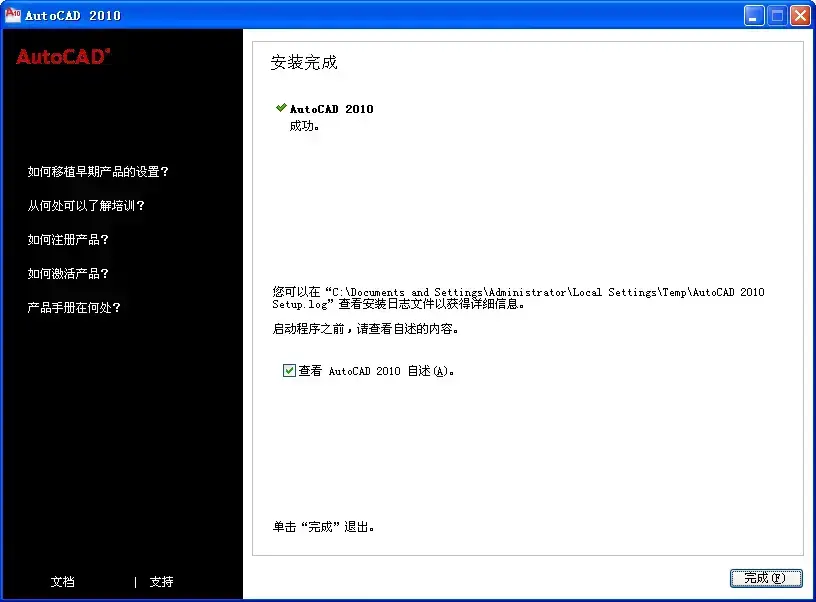The image size is (816, 602).
Task: Select the 支持 item at bottom left
Action: [x=161, y=582]
